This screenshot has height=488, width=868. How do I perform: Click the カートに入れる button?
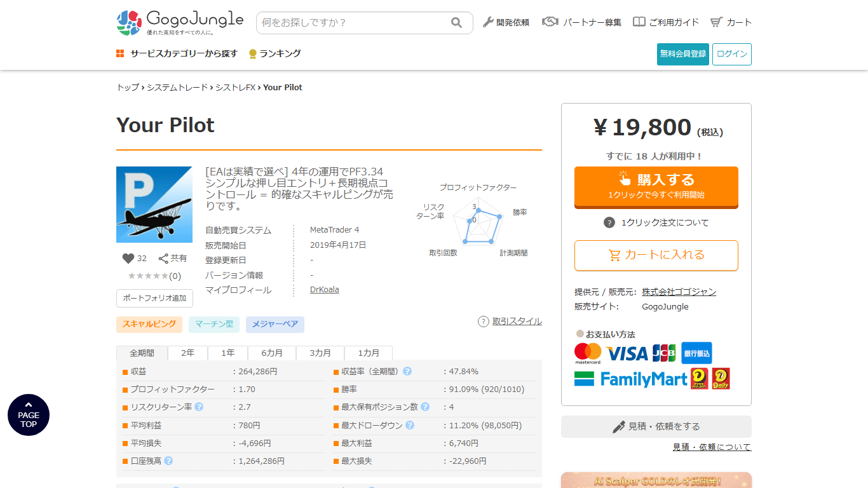656,255
